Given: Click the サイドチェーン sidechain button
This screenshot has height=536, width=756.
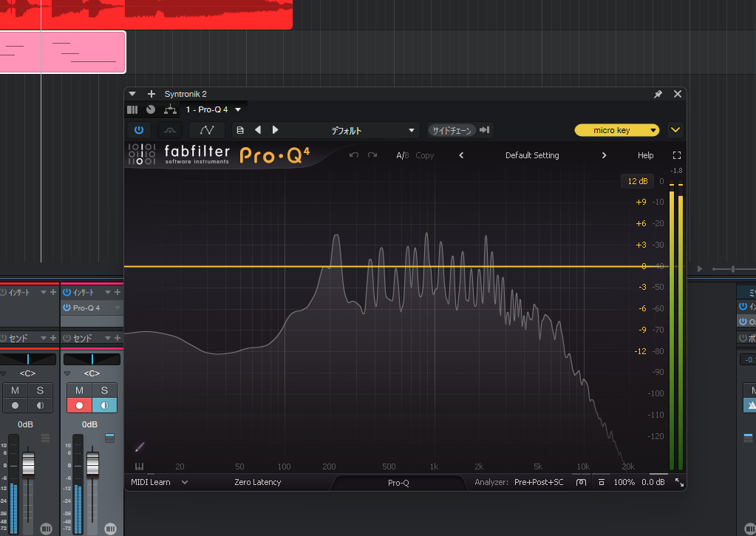Looking at the screenshot, I should pos(452,130).
